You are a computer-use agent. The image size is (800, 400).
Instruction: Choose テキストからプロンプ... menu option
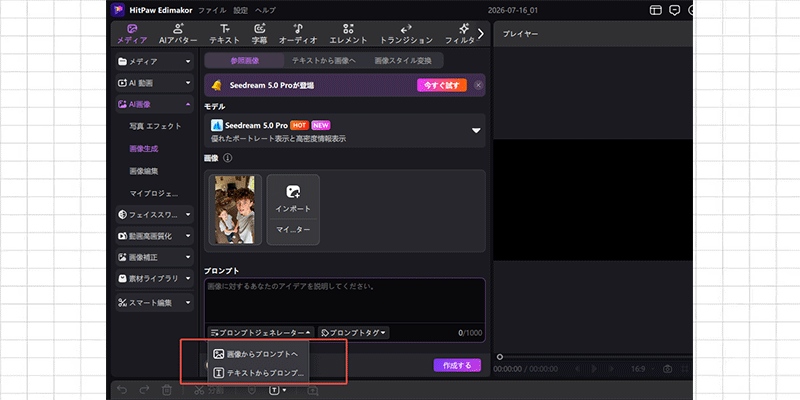click(258, 373)
